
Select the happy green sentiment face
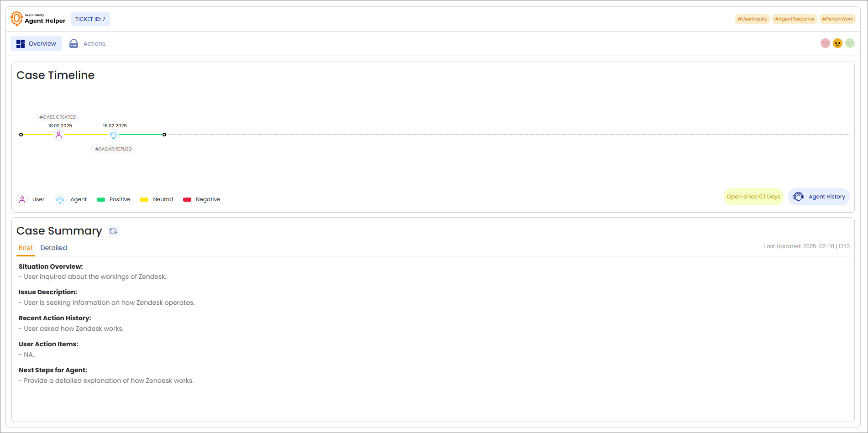(x=850, y=43)
